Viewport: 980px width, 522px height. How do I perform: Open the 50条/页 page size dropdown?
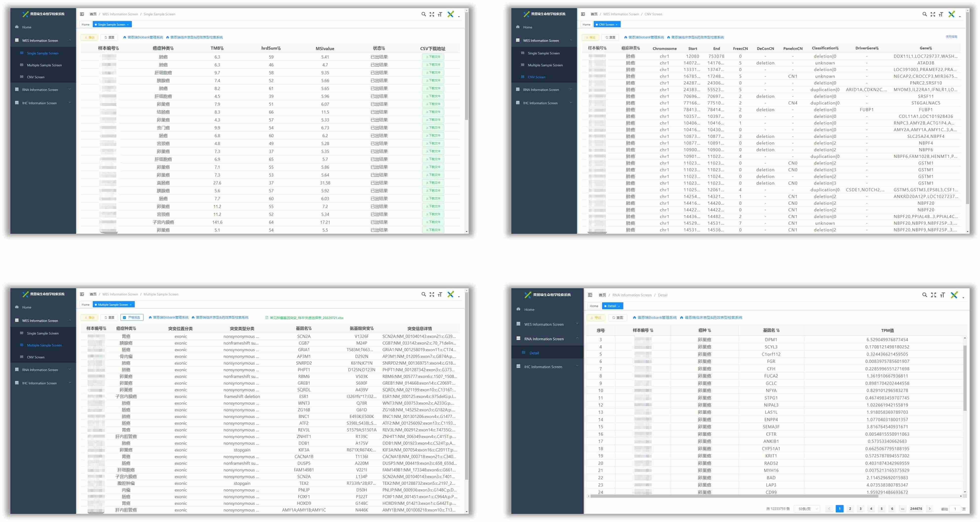807,509
